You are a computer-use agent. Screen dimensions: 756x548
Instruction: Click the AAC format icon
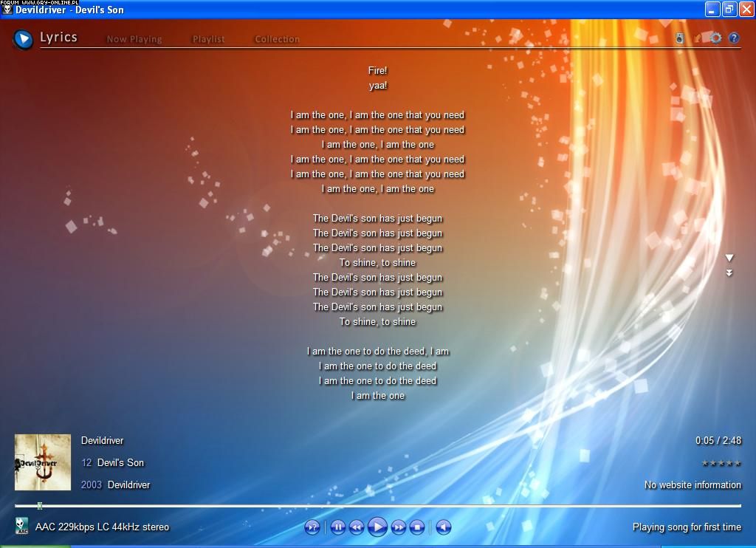22,526
